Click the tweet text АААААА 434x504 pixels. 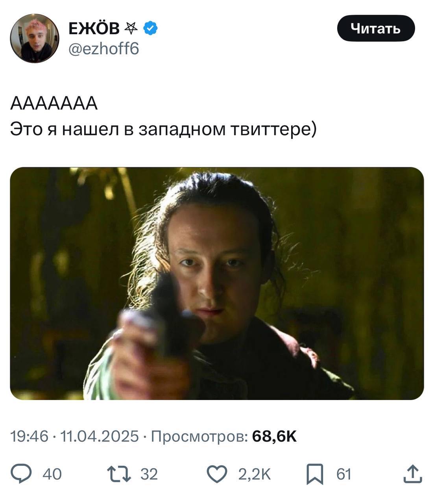point(54,104)
